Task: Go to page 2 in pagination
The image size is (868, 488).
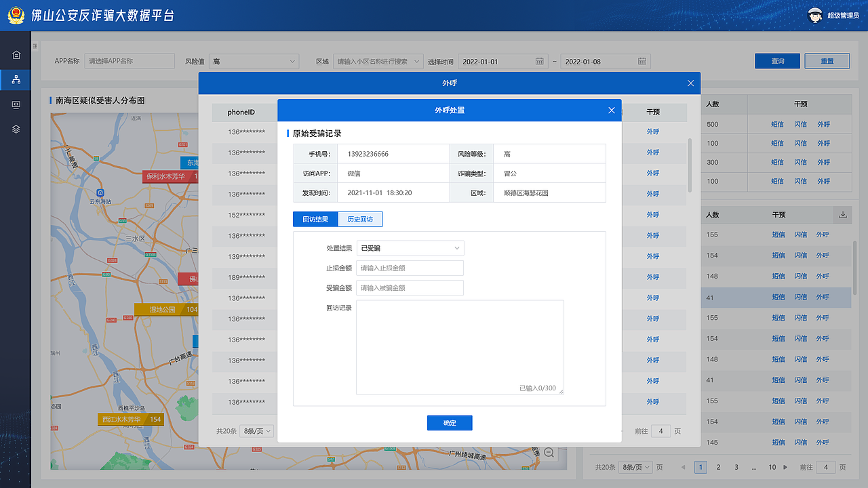Action: coord(719,467)
